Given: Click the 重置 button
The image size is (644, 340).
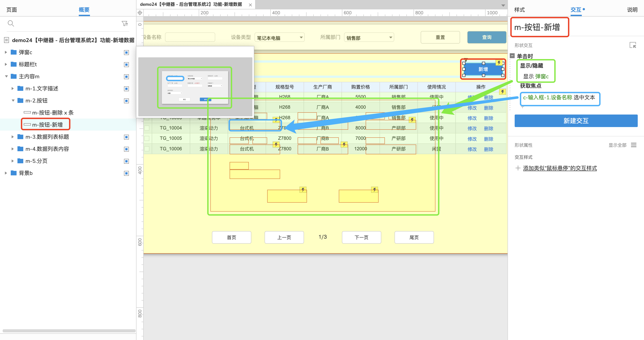Looking at the screenshot, I should (440, 37).
